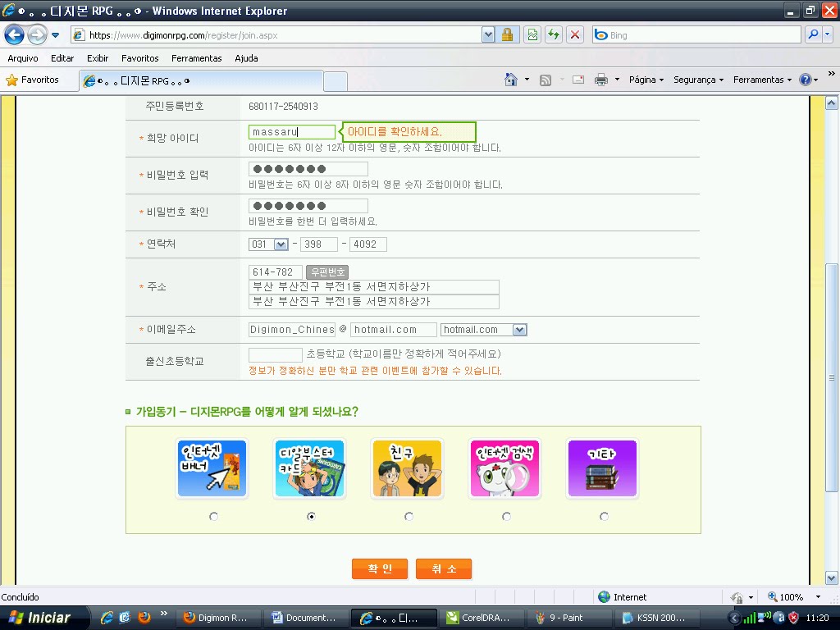Click the green Refresh page icon

(554, 35)
